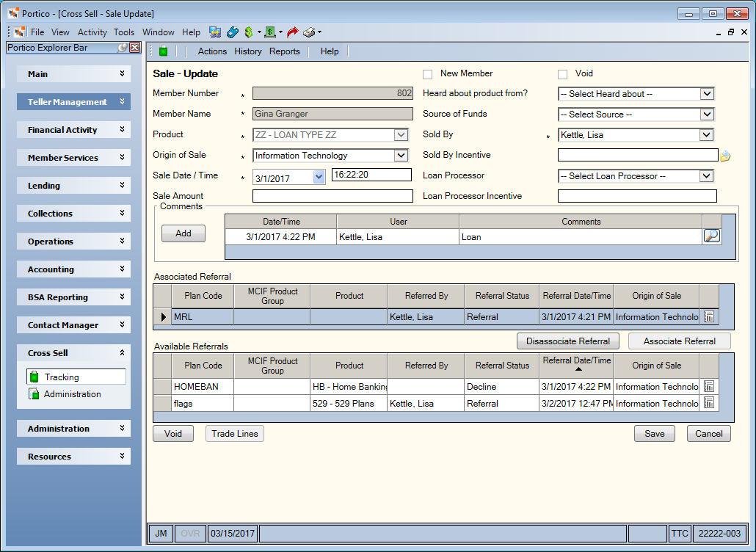Open the Reports menu
The image size is (756, 552).
[x=285, y=51]
